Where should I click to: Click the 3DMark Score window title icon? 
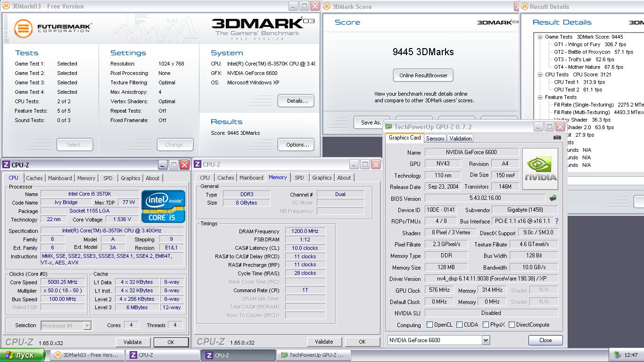[x=327, y=7]
